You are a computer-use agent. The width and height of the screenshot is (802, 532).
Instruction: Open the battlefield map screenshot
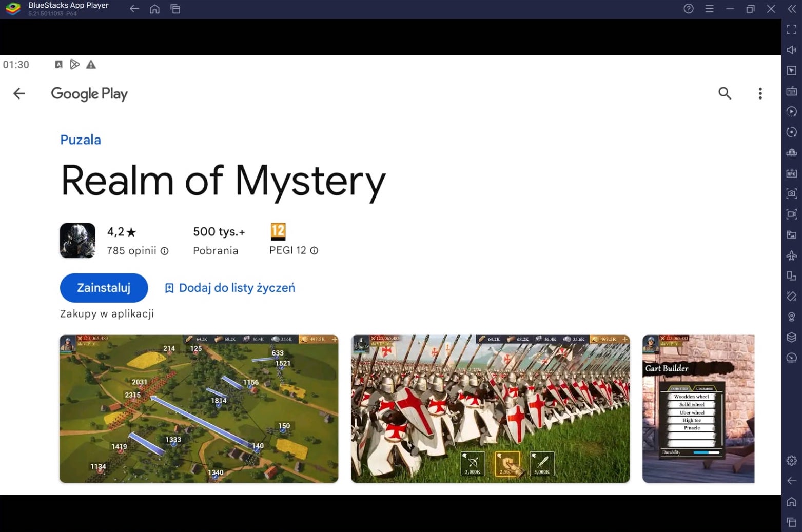[199, 408]
